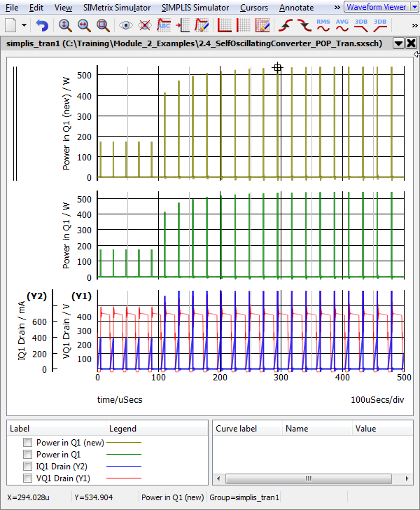Expand the New document dropdown arrow
This screenshot has height=510, width=420.
(x=25, y=26)
